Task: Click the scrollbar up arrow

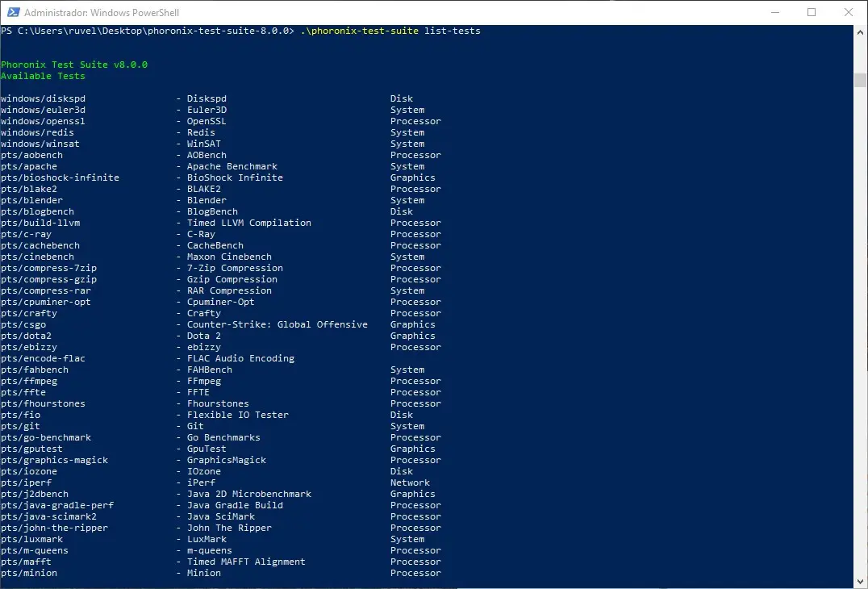Action: point(861,31)
